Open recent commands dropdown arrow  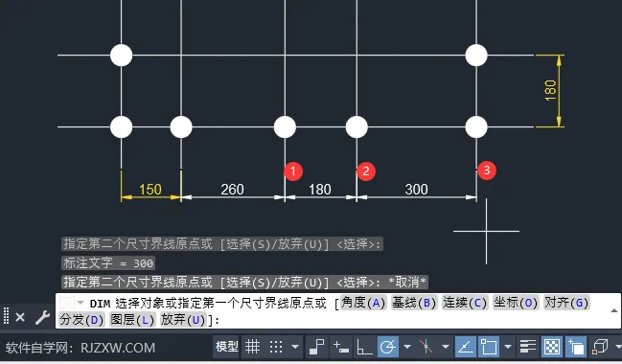[x=81, y=303]
